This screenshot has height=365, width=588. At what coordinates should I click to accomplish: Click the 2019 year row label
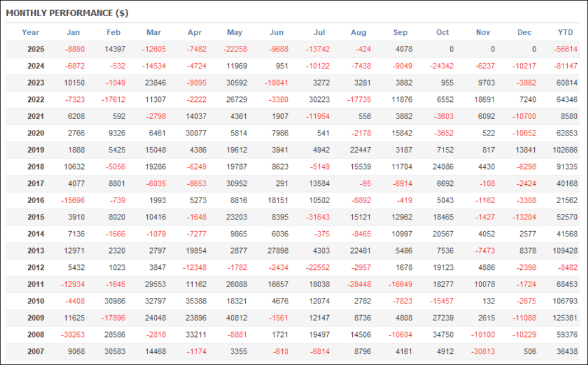pos(36,150)
